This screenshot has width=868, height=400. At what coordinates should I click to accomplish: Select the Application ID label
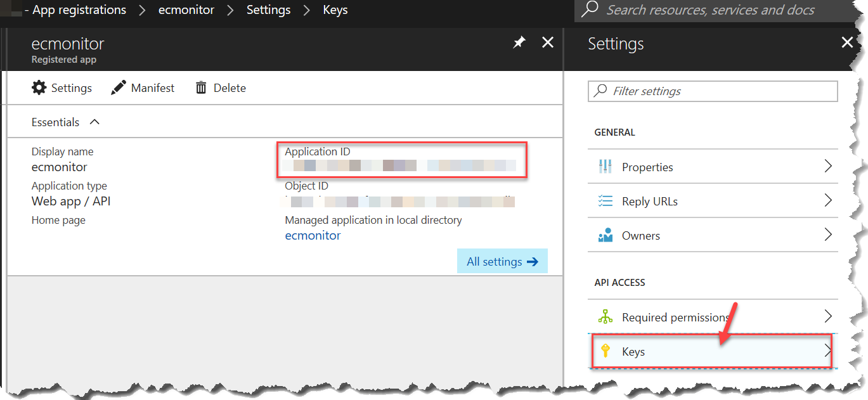pos(318,152)
